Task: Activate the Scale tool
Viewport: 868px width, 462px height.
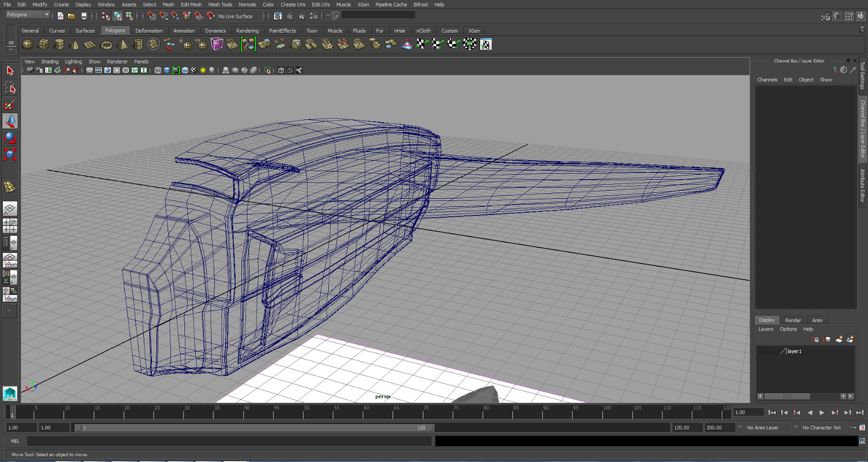Action: [10, 154]
